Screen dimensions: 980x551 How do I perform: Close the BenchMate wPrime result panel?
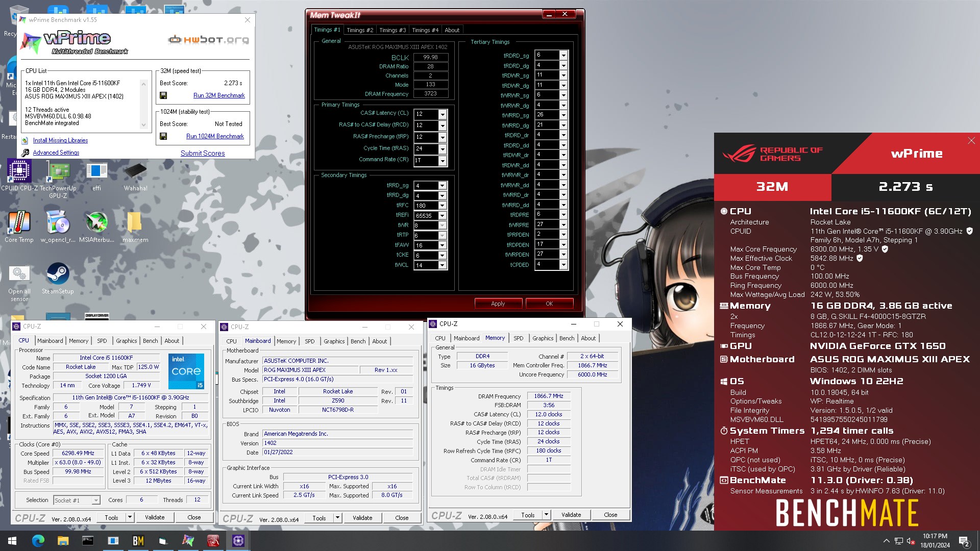(x=971, y=141)
